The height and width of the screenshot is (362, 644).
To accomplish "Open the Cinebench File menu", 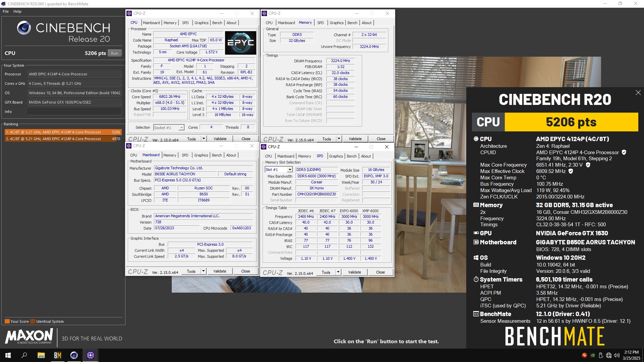I will 6,11.
